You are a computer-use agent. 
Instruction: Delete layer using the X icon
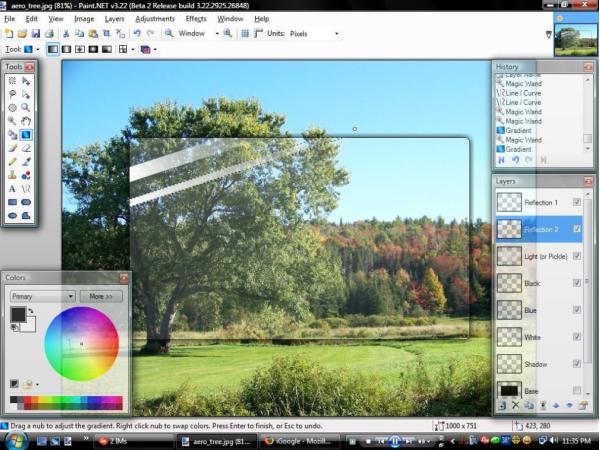click(x=516, y=406)
